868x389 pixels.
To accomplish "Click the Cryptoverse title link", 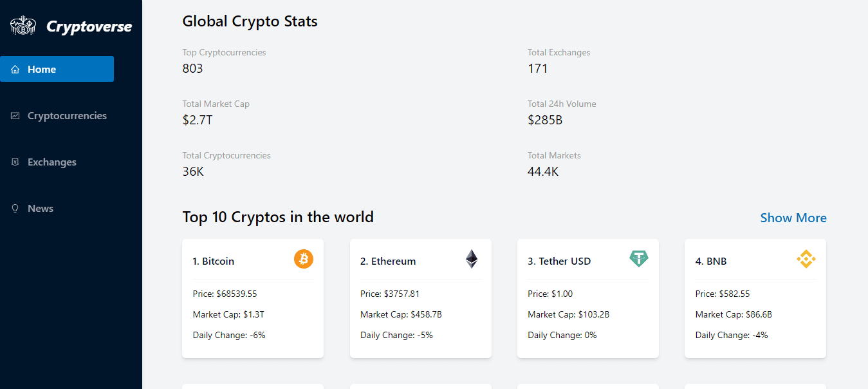I will pyautogui.click(x=89, y=26).
